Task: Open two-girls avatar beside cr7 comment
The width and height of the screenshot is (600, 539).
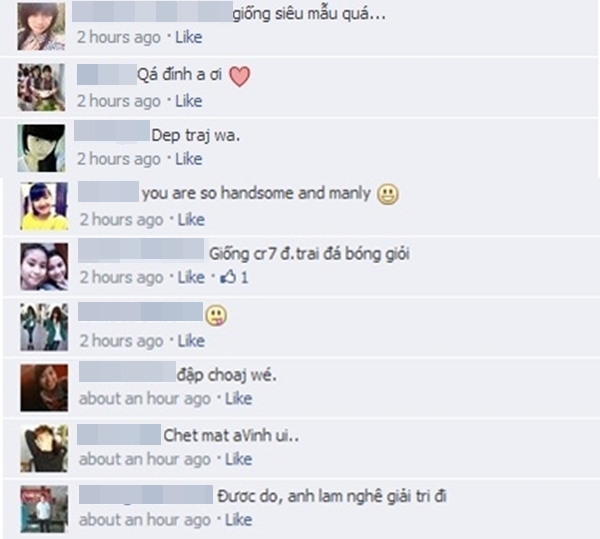Action: point(44,267)
